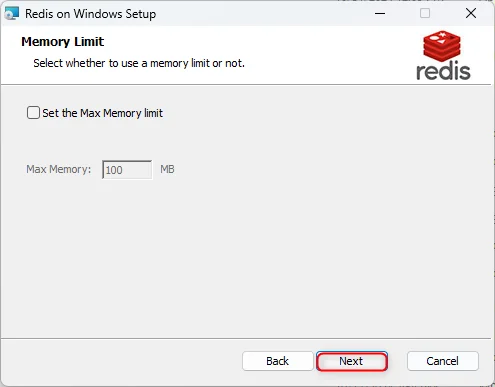Click the 'Max Memory:' label
495x387 pixels.
tap(59, 169)
